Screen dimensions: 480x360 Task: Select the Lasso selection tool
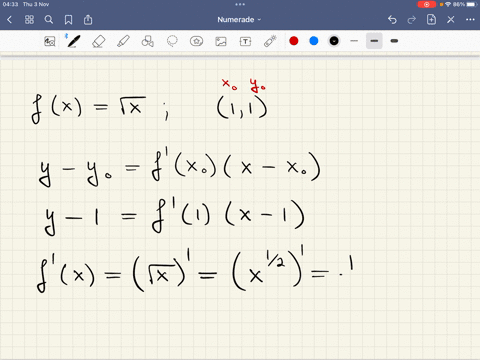point(172,41)
